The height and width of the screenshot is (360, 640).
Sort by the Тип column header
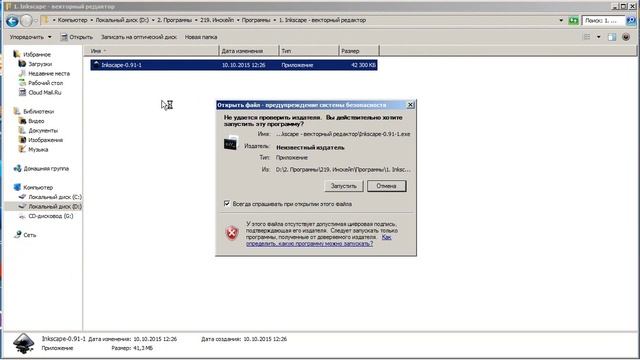click(x=309, y=51)
